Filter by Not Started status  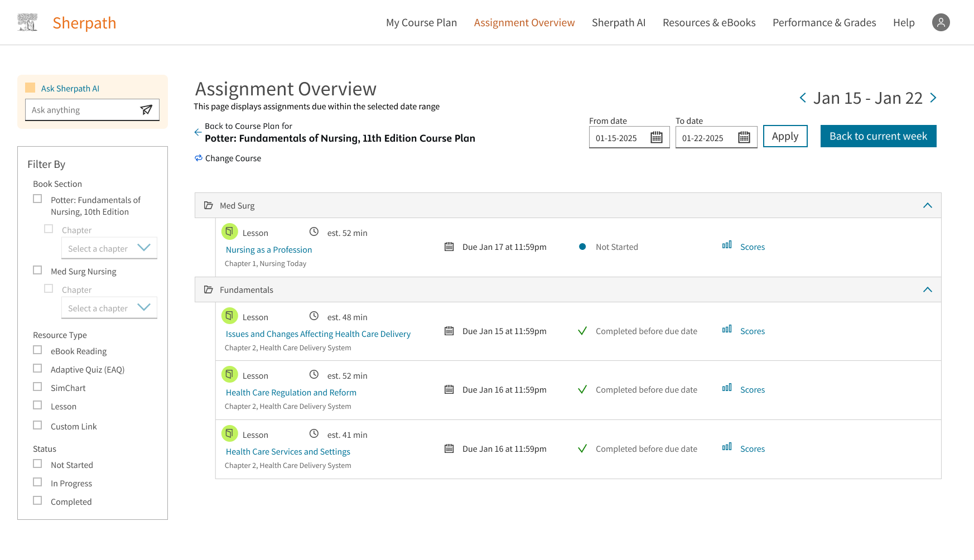pos(37,464)
